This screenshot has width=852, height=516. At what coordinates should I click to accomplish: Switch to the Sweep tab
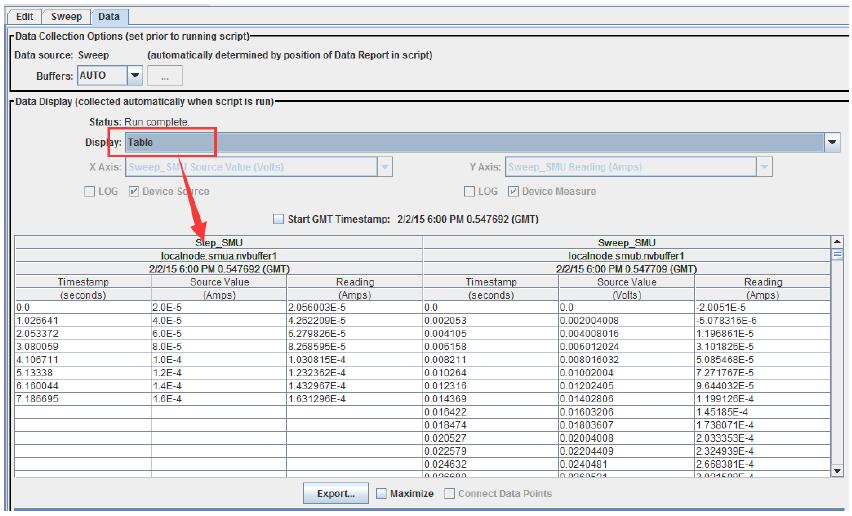click(x=66, y=16)
